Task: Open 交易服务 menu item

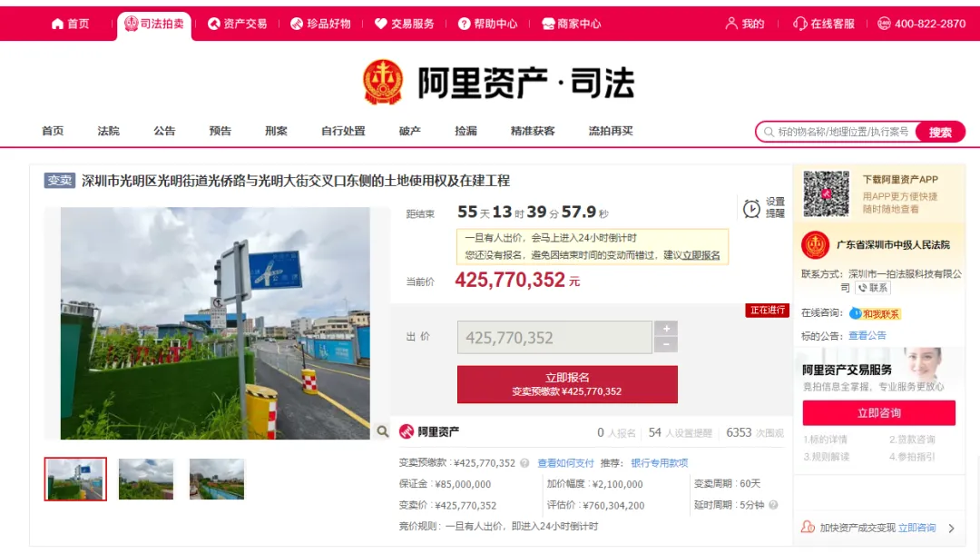Action: tap(405, 24)
